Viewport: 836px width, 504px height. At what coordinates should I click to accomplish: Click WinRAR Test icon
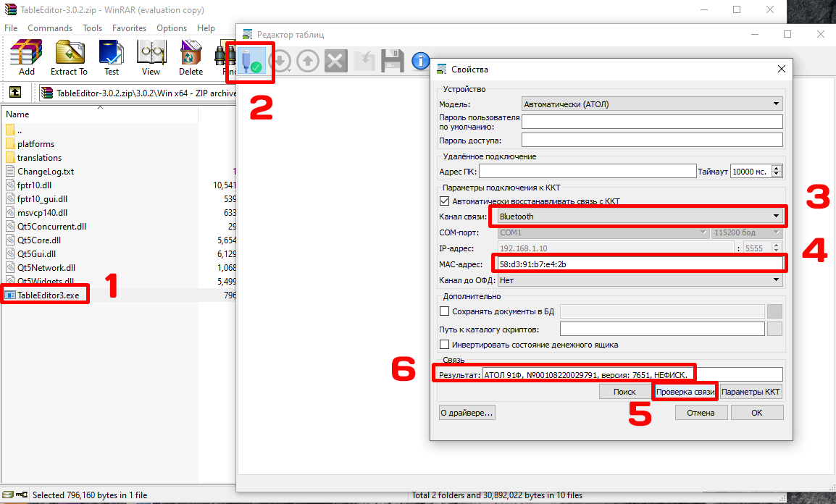112,58
